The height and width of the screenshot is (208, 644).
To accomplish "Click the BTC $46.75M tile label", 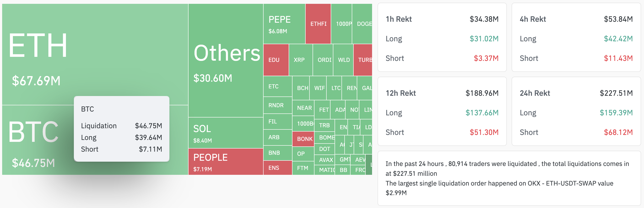I will [33, 163].
